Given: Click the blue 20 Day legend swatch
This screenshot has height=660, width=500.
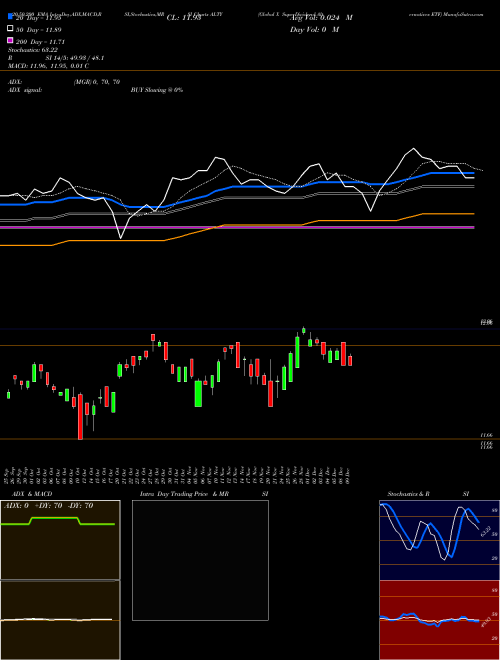Looking at the screenshot, I should (x=10, y=17).
